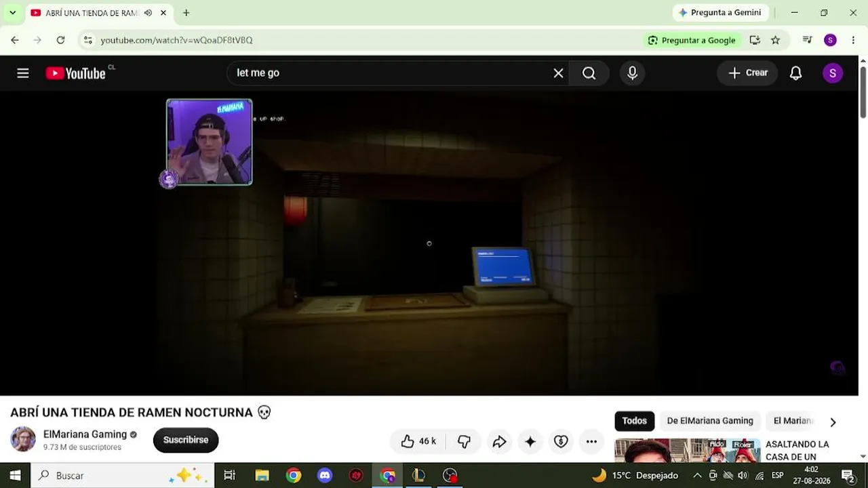This screenshot has width=868, height=488.
Task: Start voice search with the microphone
Action: 632,73
